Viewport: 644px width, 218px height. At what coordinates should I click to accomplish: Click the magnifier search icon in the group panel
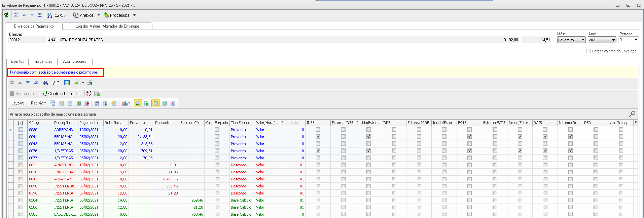632,114
